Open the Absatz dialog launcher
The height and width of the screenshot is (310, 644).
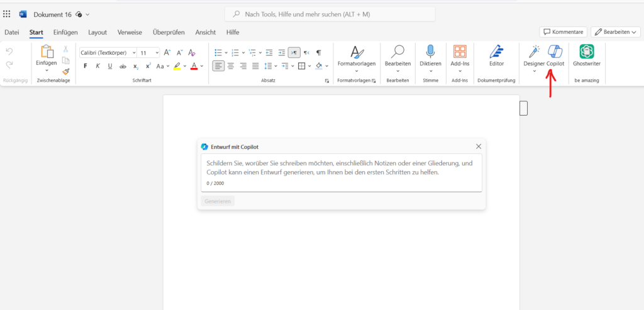tap(327, 81)
